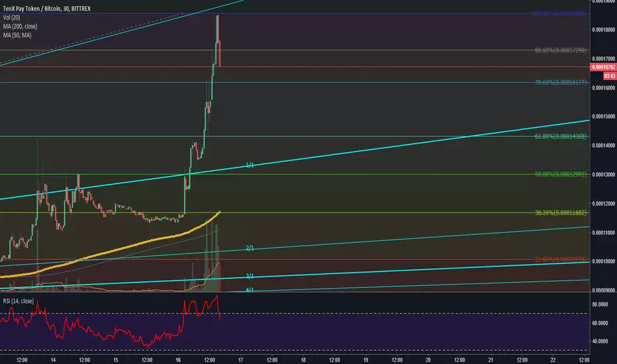The height and width of the screenshot is (364, 617).
Task: Select the 3/1 Gann fan line label
Action: (250, 276)
